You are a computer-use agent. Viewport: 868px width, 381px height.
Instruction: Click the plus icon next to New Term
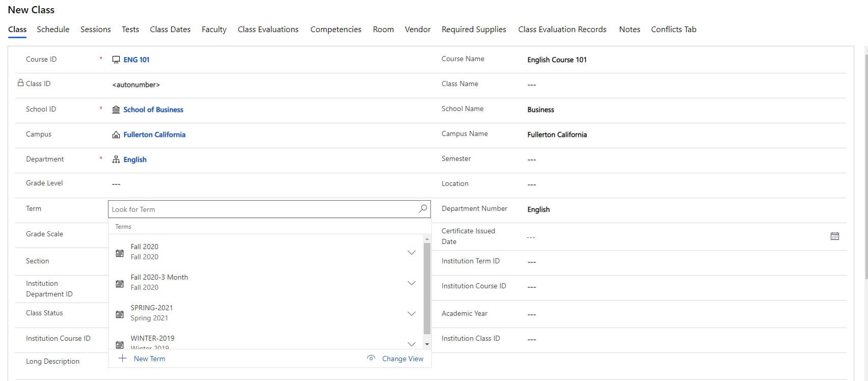pos(122,359)
